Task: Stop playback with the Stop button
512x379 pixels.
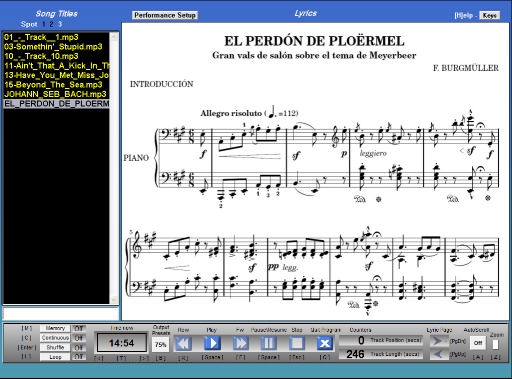Action: (297, 343)
